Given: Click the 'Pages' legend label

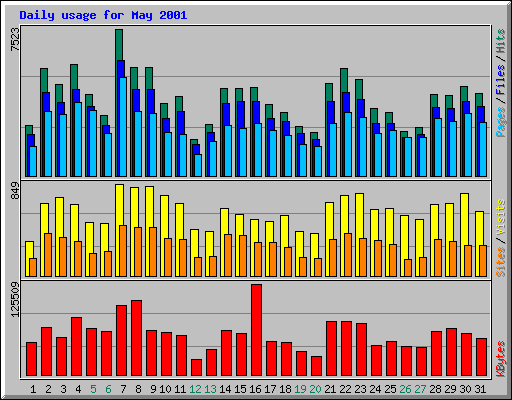Looking at the screenshot, I should tap(500, 122).
